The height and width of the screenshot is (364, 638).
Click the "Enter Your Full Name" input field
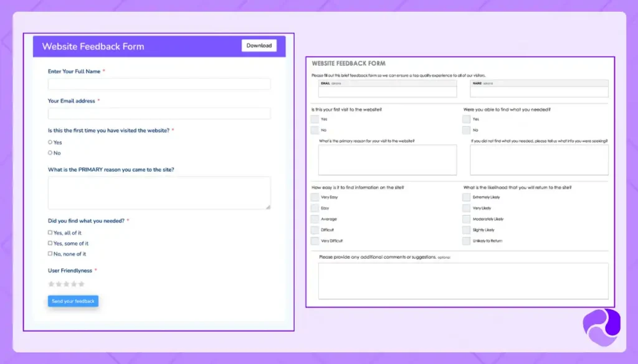click(159, 84)
